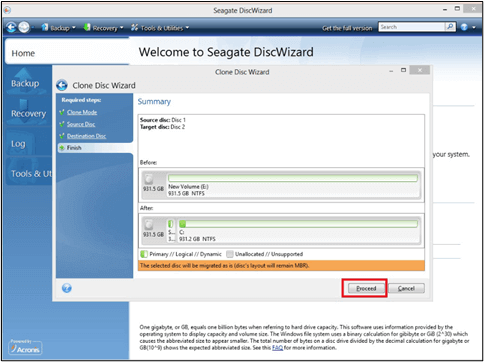Click the Cancel button

point(406,288)
